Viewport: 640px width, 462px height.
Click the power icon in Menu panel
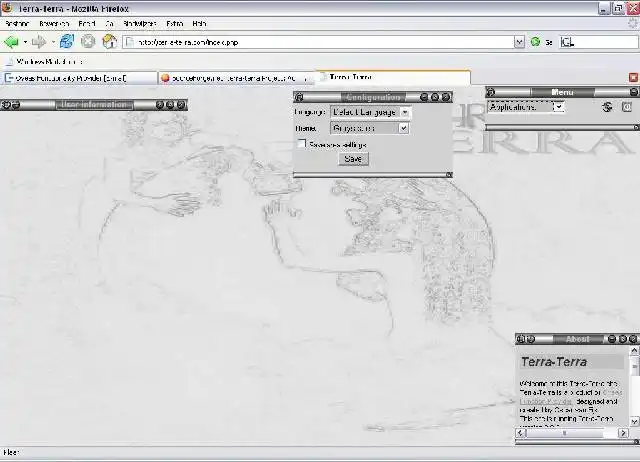pos(627,107)
